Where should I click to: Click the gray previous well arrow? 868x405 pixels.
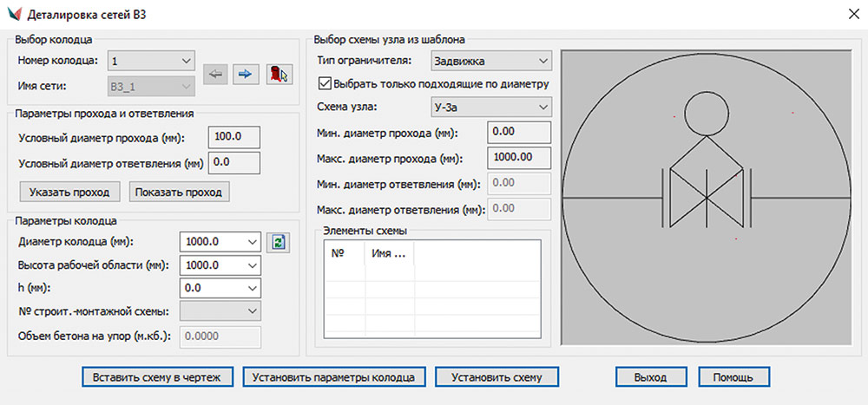coord(216,75)
